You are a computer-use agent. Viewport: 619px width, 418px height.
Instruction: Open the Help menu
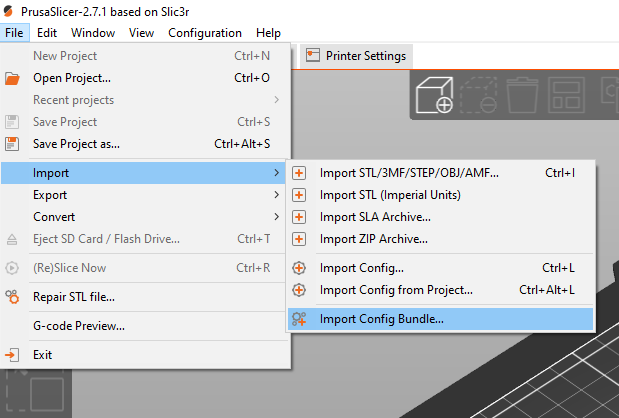tap(268, 33)
